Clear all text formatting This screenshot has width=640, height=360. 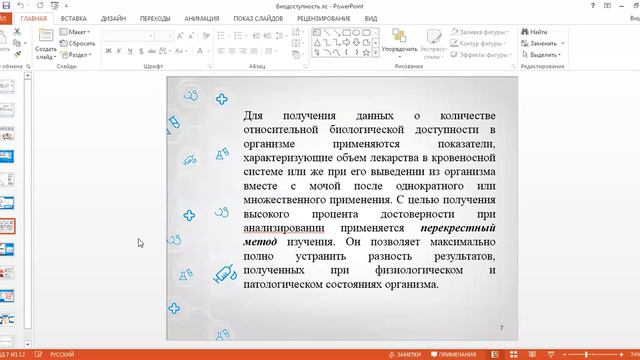[x=206, y=36]
